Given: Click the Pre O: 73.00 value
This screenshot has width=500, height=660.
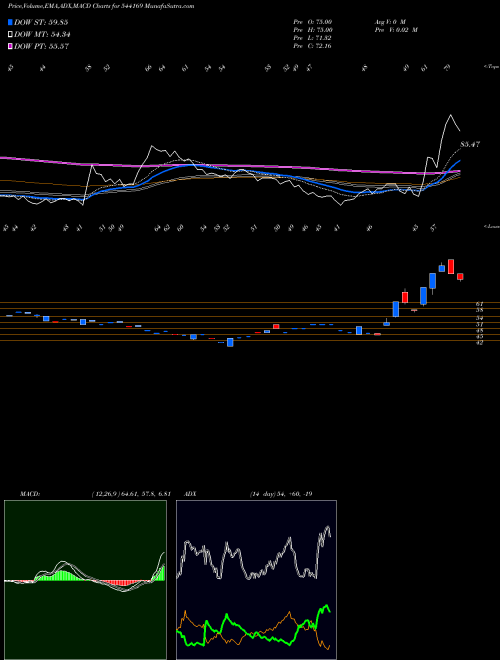Looking at the screenshot, I should pyautogui.click(x=313, y=22).
